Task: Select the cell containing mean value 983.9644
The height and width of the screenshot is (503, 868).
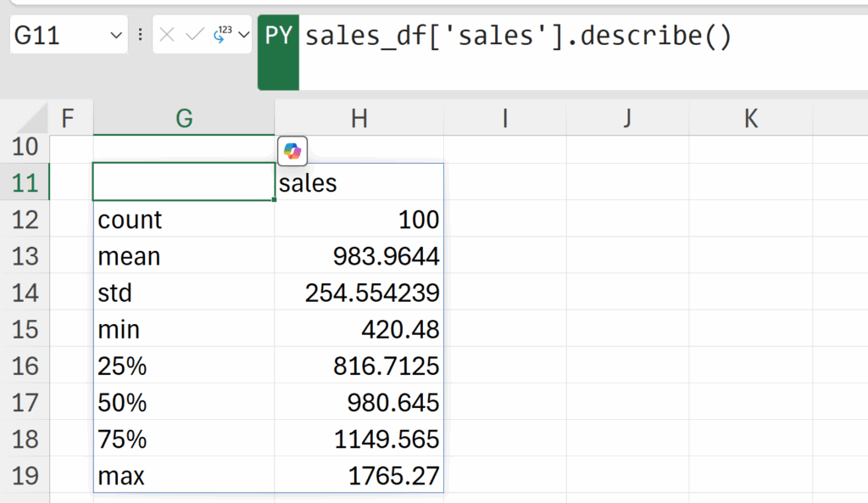Action: 359,256
